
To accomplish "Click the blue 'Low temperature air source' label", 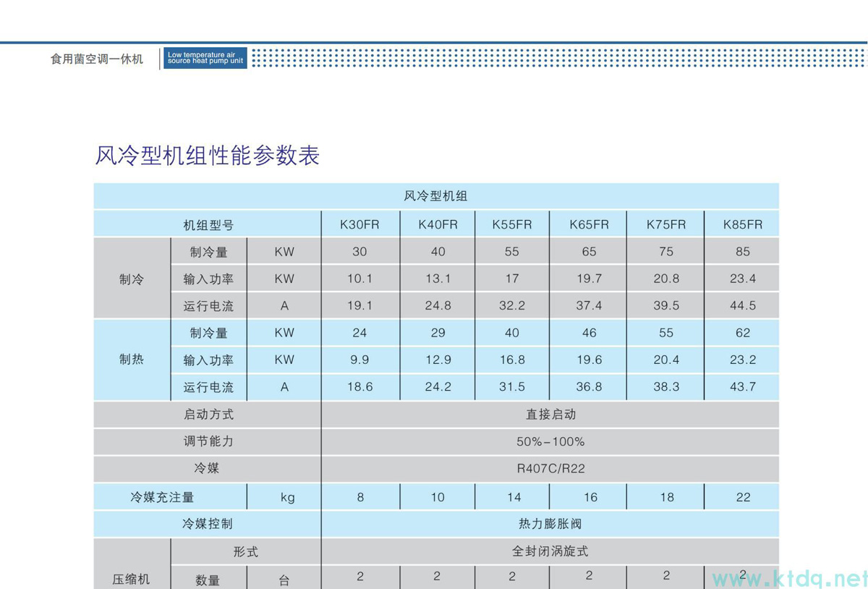I will (x=205, y=58).
